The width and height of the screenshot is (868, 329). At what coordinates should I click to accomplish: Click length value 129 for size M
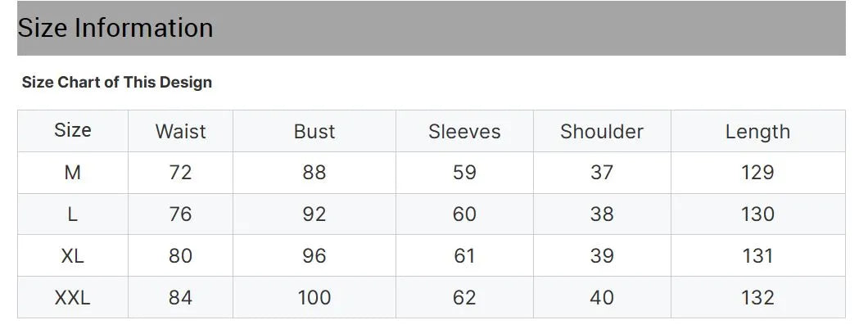(x=757, y=173)
